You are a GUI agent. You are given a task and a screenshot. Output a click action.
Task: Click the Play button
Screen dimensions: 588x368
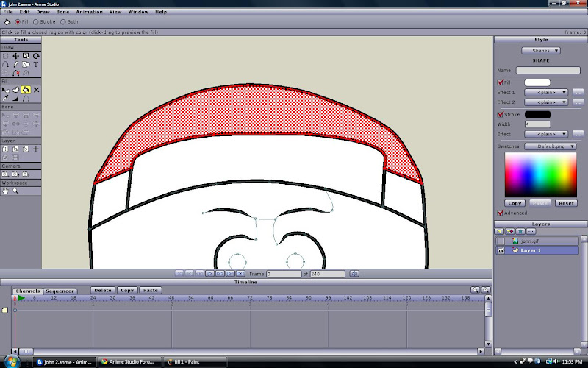209,274
